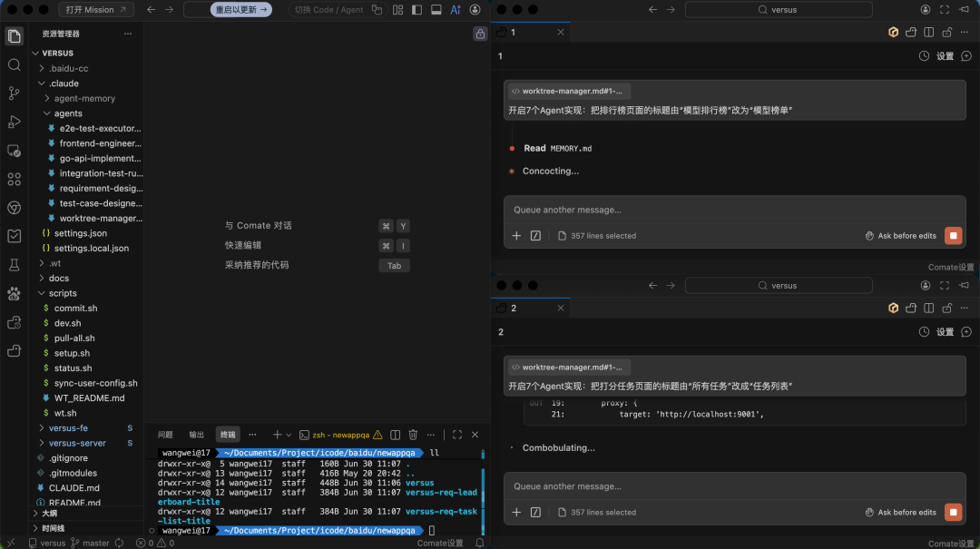Toggle the bottom panel layout icon
The height and width of the screenshot is (549, 980).
pyautogui.click(x=436, y=9)
